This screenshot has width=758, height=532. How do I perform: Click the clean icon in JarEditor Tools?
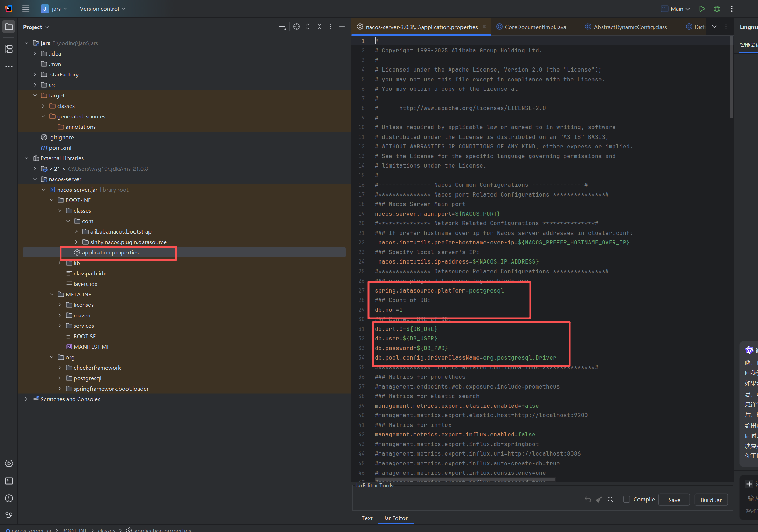coord(599,500)
